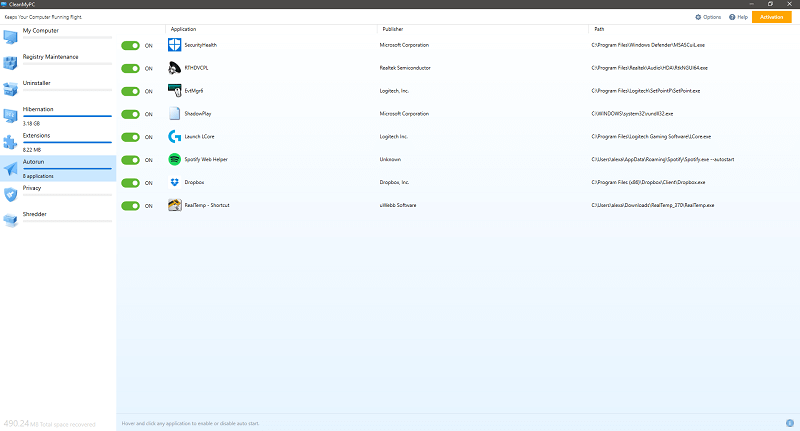800x431 pixels.
Task: Click the Options gear icon
Action: tap(698, 17)
